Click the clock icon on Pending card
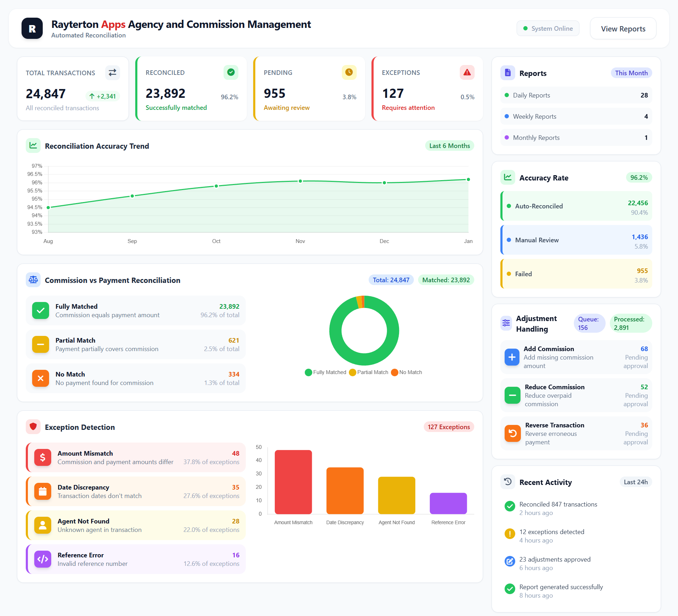This screenshot has width=678, height=616. click(349, 72)
